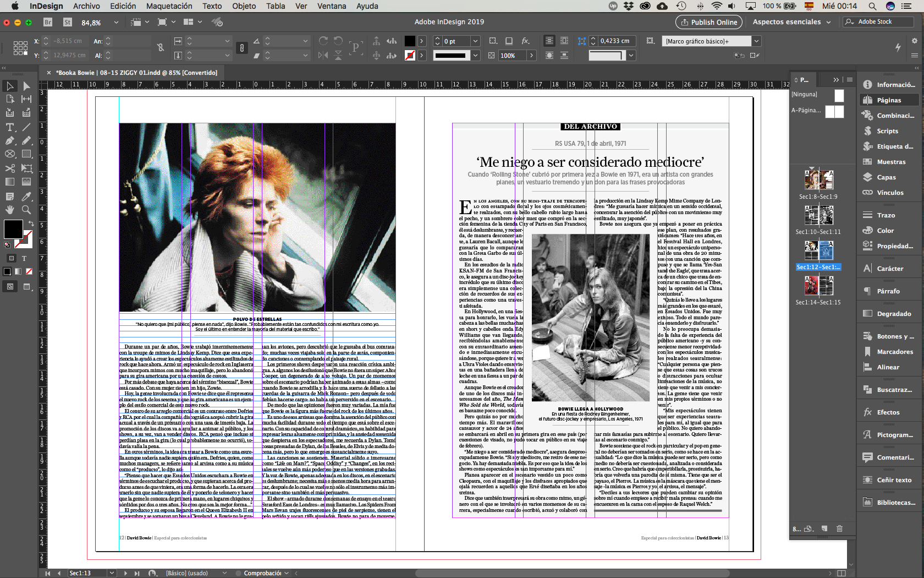Choose the Note tool
The width and height of the screenshot is (924, 578).
[10, 196]
